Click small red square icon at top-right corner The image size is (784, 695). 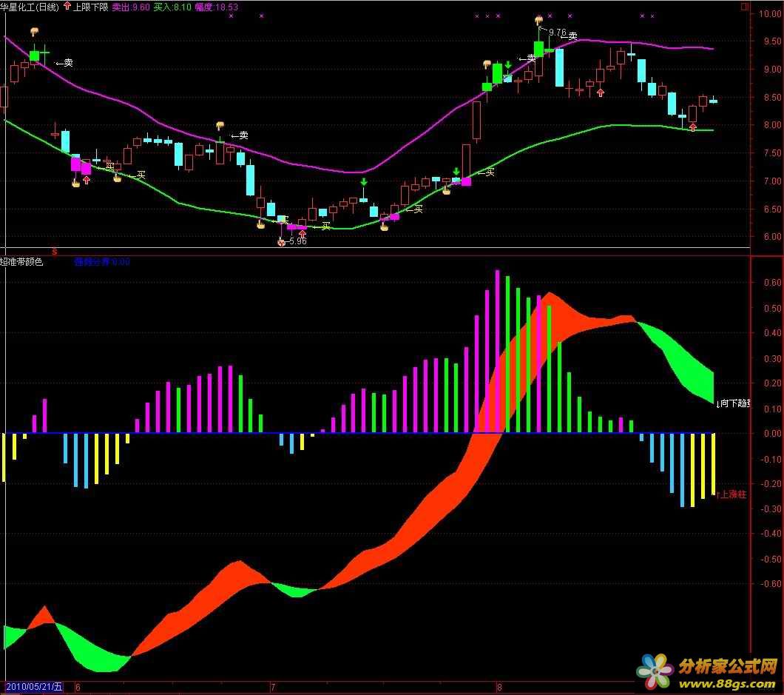(x=745, y=7)
